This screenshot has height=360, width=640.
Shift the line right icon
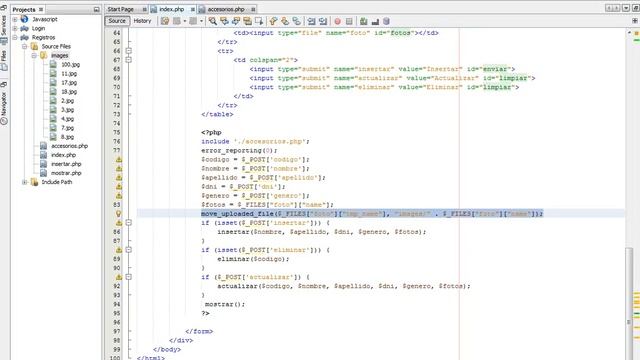point(323,21)
